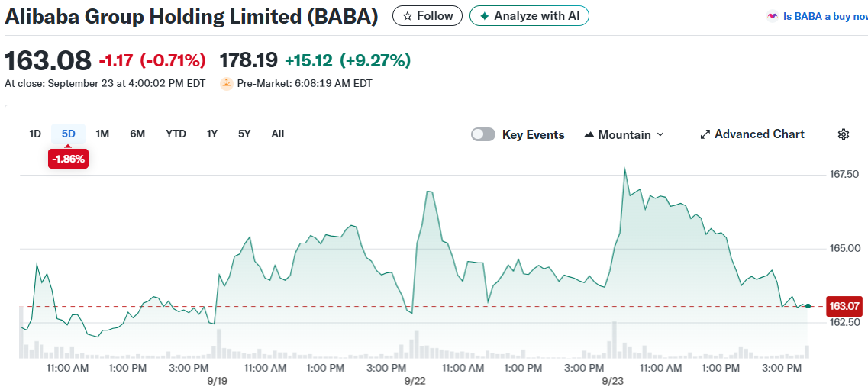
Task: Switch chart to 1M range
Action: 102,134
